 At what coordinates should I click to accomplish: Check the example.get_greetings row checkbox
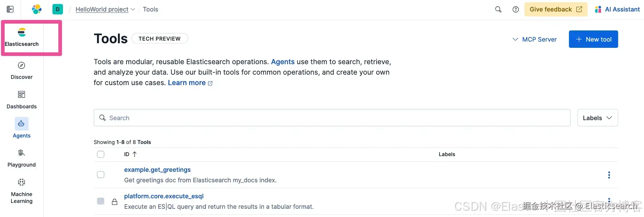(x=101, y=175)
